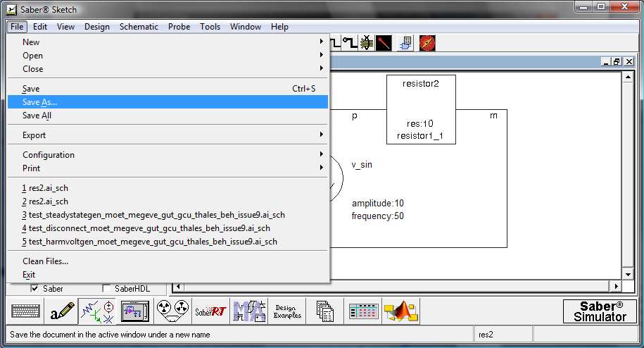The height and width of the screenshot is (348, 644).
Task: Open the Window menu
Action: pyautogui.click(x=246, y=27)
